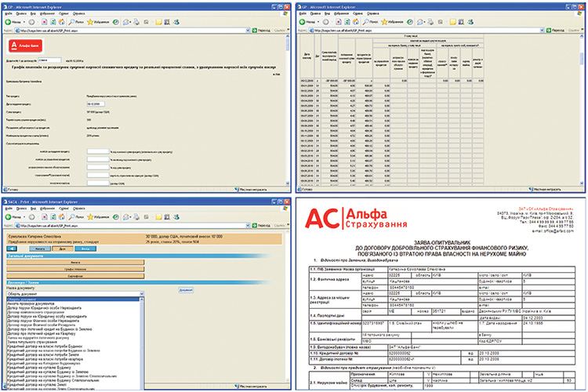Image resolution: width=588 pixels, height=392 pixels.
Task: Click Print icon in the SAGA Print window toolbar
Action: click(x=136, y=217)
